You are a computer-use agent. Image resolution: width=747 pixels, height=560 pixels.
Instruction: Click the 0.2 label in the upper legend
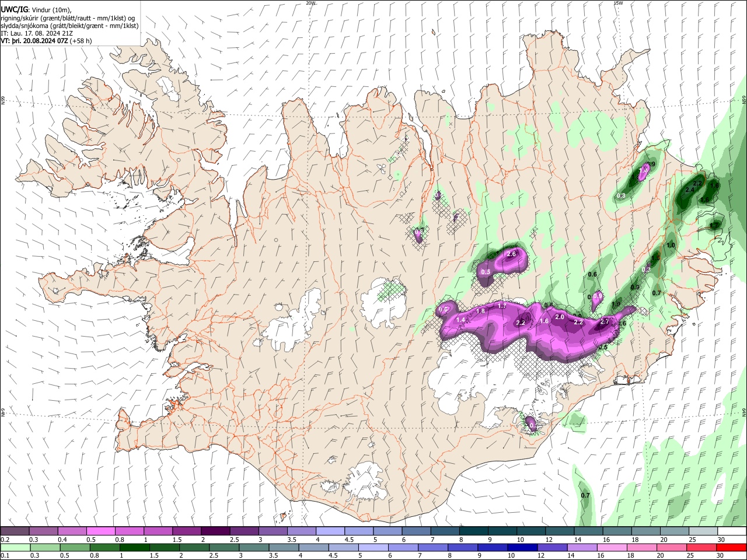pos(4,540)
